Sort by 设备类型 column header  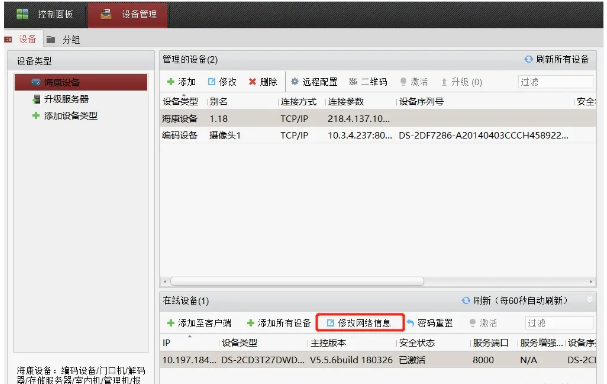(180, 102)
